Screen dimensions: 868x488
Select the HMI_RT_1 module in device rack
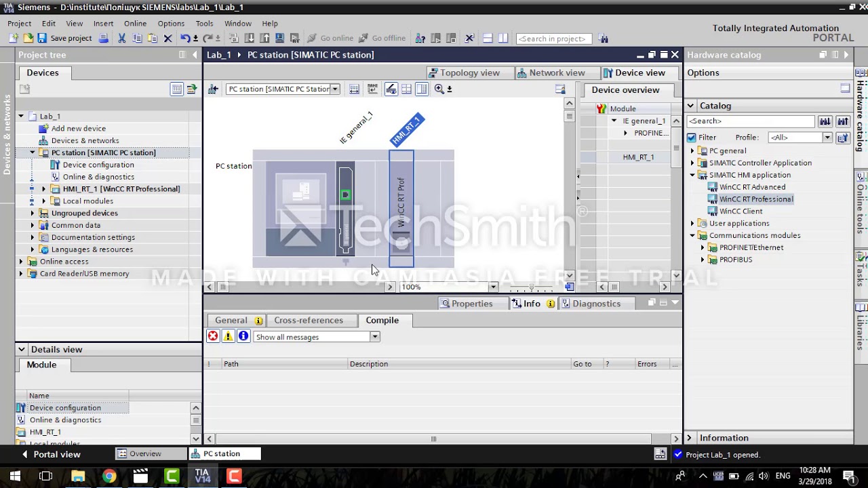coord(401,209)
